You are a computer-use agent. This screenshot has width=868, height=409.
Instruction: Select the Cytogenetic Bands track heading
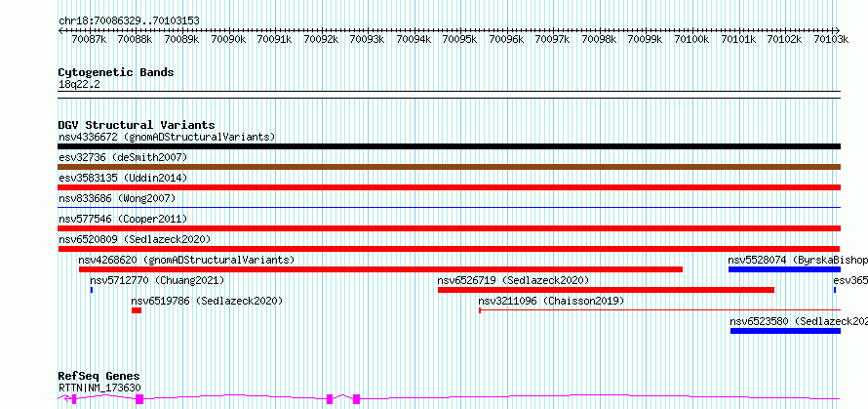116,72
